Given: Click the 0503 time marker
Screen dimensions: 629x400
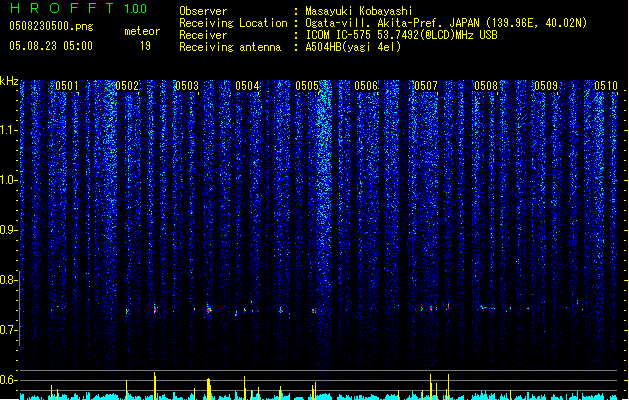Looking at the screenshot, I should 187,86.
